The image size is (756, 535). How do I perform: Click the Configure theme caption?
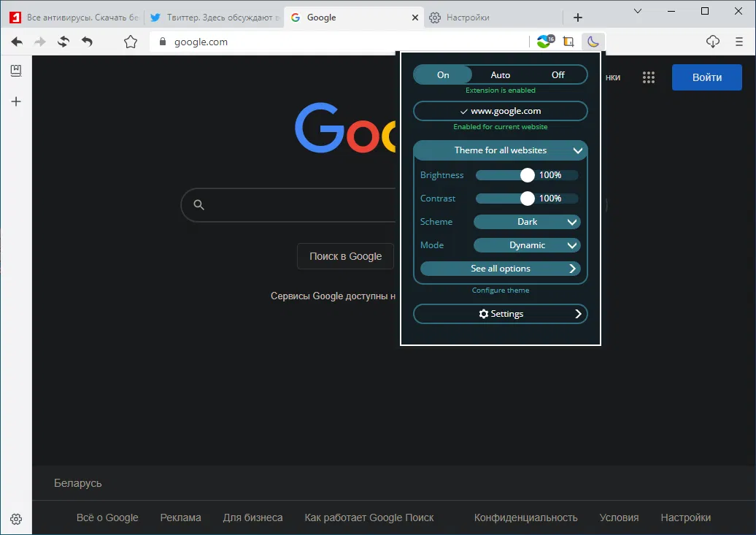pos(501,290)
